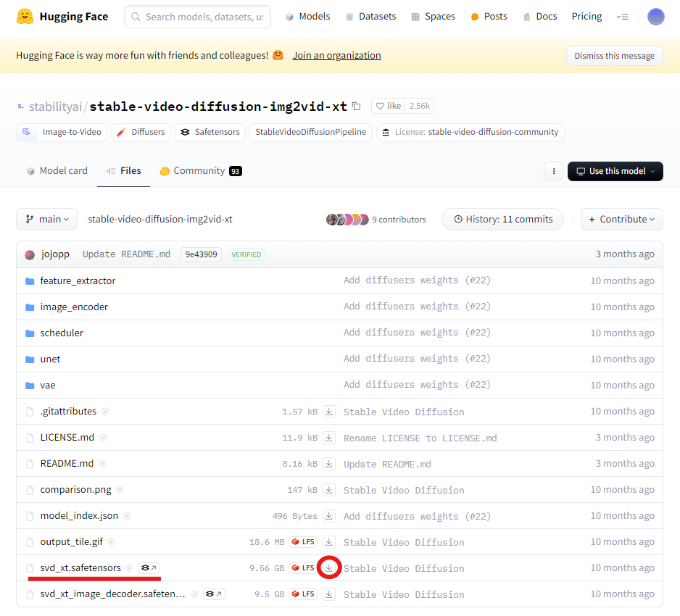Click the 2.56k likes count
Screen dimensions: 680x616
[419, 106]
